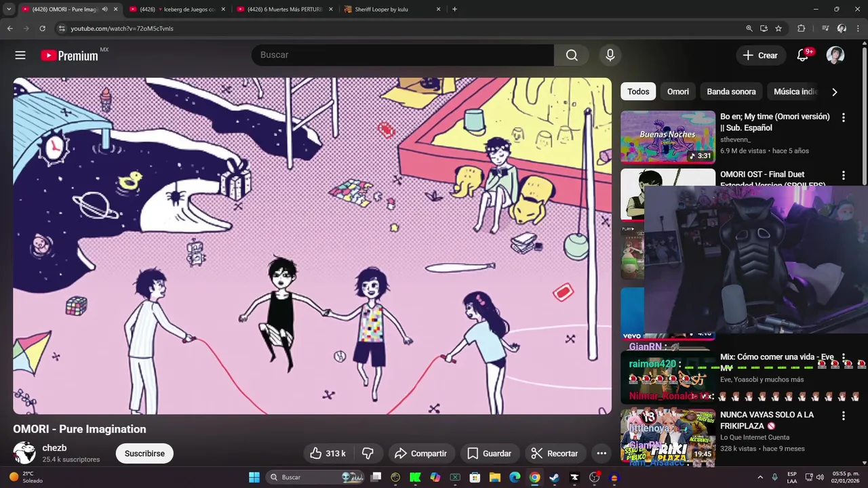Open File Explorer from the taskbar

click(495, 477)
